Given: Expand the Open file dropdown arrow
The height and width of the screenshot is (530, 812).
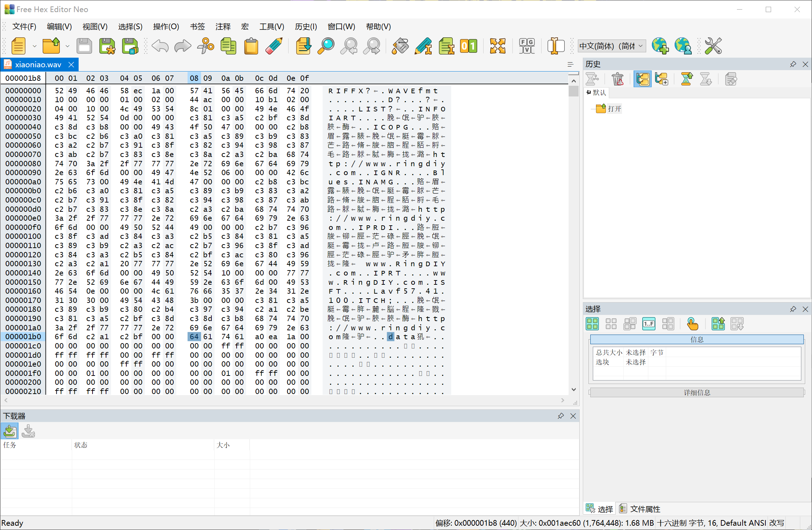Looking at the screenshot, I should coord(67,46).
